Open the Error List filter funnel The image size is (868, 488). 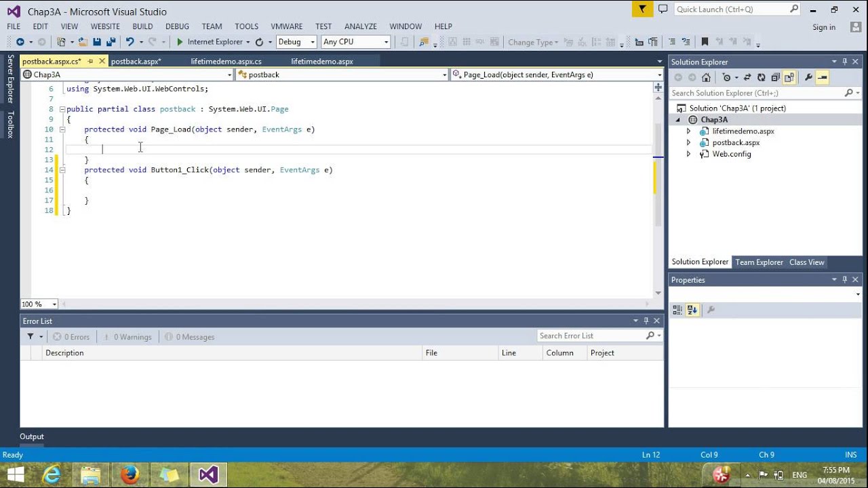31,336
